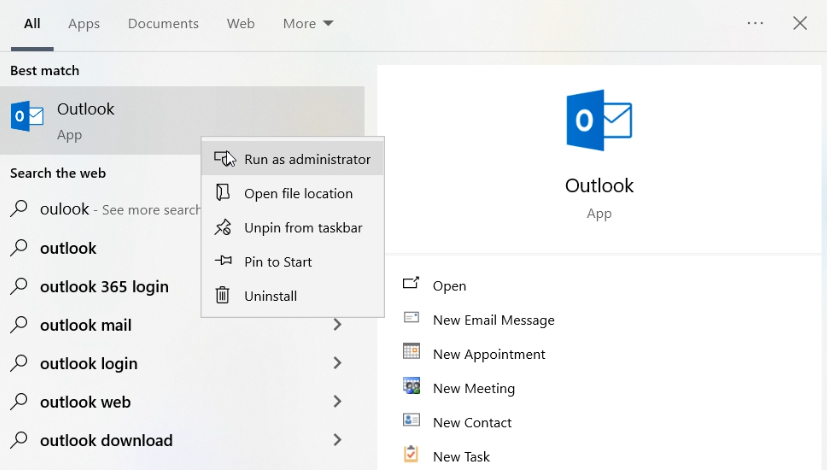The image size is (827, 470).
Task: Click the oulook See more search suggestion text
Action: coord(120,209)
